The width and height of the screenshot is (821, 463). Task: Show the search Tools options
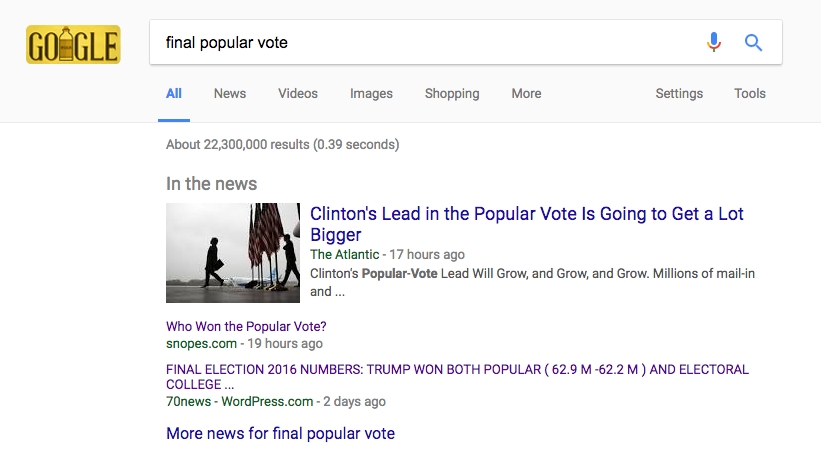[x=750, y=94]
